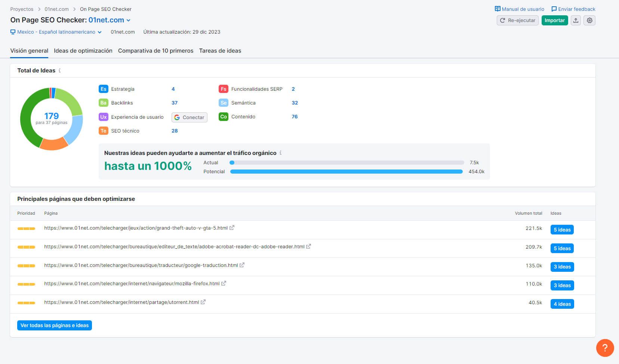The width and height of the screenshot is (619, 364).
Task: Open external link icon for utorrent page
Action: coord(203,302)
